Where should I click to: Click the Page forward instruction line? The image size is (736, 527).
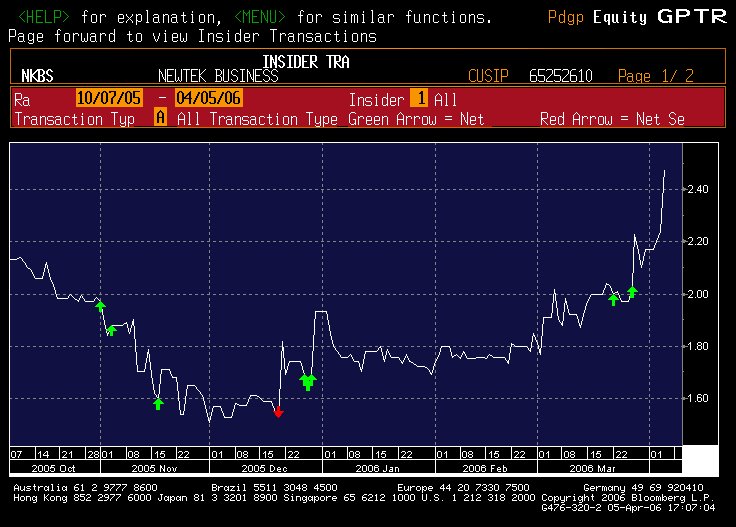192,37
